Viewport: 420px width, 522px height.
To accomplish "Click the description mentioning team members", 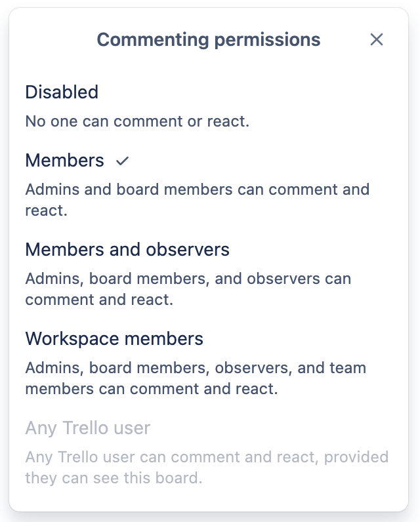I will pyautogui.click(x=196, y=378).
